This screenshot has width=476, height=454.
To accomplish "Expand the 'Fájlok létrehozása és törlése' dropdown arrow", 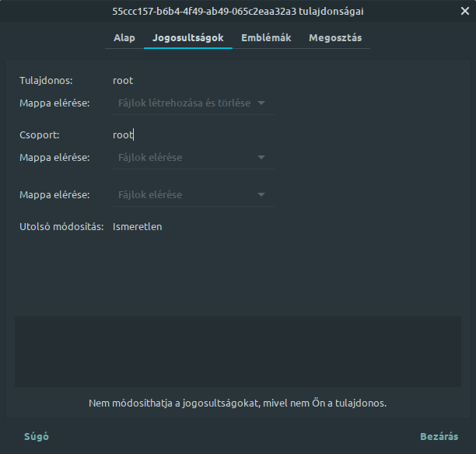I will click(x=261, y=103).
